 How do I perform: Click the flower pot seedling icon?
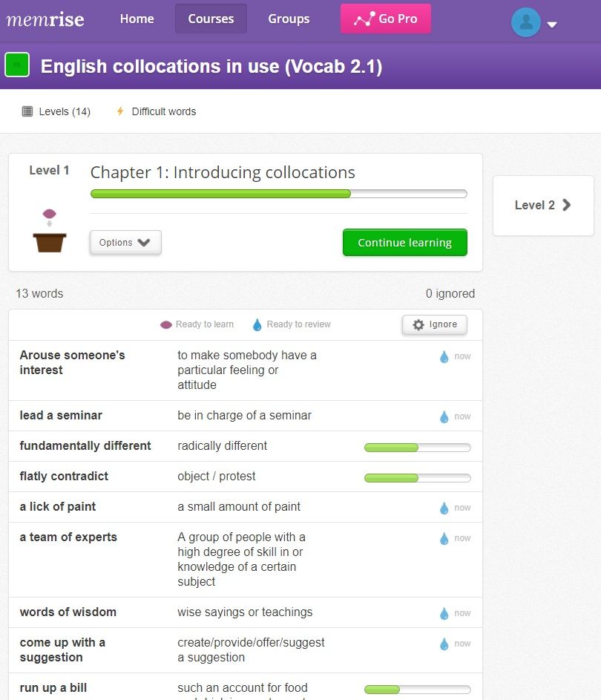50,231
